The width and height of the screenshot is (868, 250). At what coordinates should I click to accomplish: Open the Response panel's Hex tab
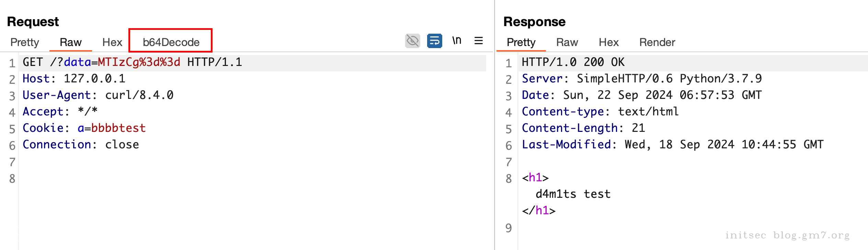pos(608,42)
